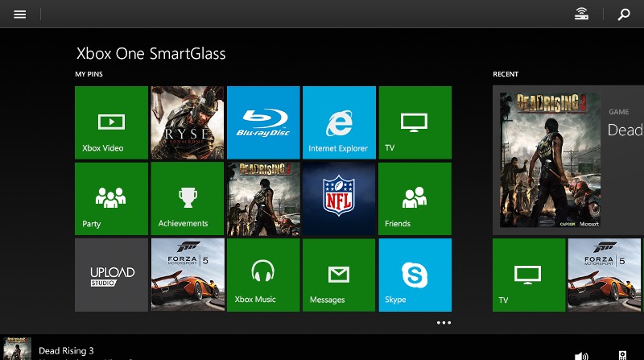Open the Friends tile

415,199
